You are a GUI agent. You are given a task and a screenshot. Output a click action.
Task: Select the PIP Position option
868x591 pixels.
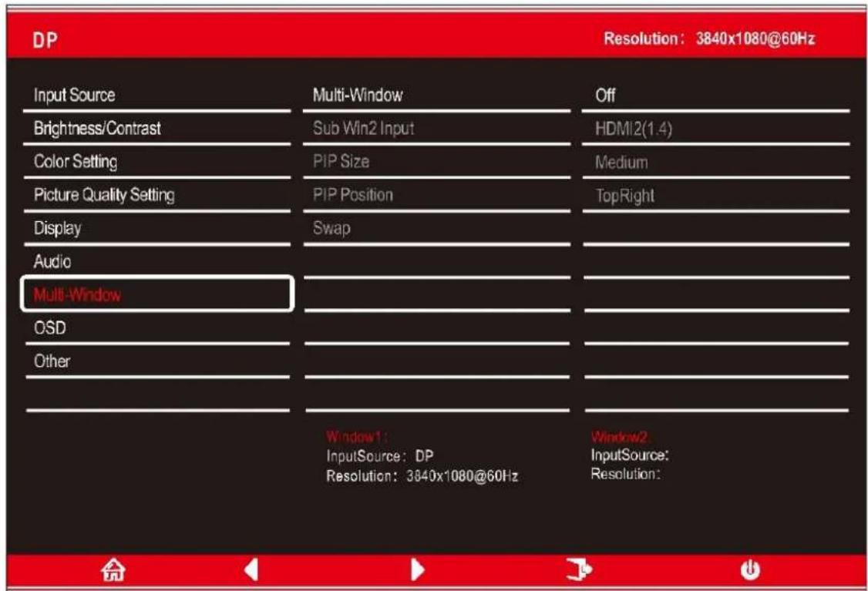(437, 195)
